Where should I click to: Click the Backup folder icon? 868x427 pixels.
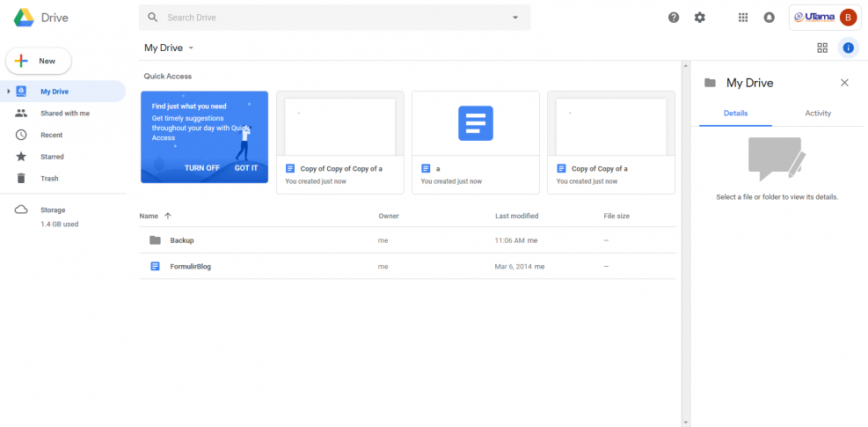(x=155, y=240)
